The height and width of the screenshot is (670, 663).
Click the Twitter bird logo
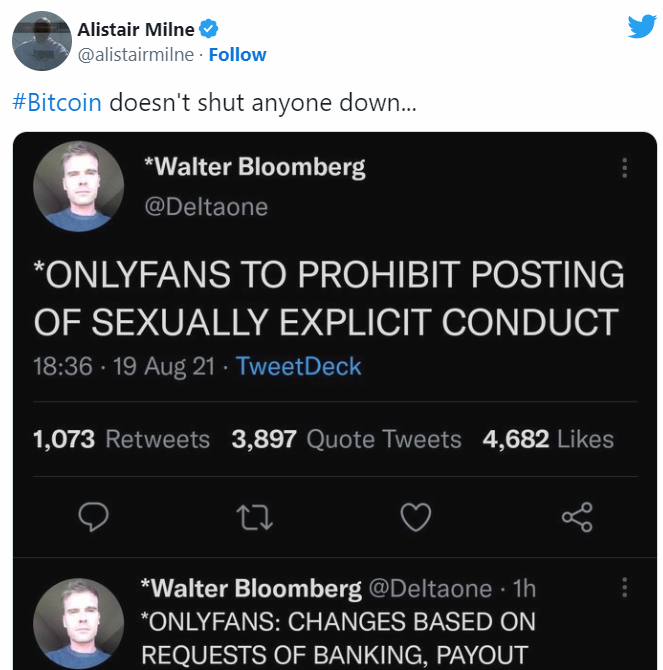coord(641,27)
